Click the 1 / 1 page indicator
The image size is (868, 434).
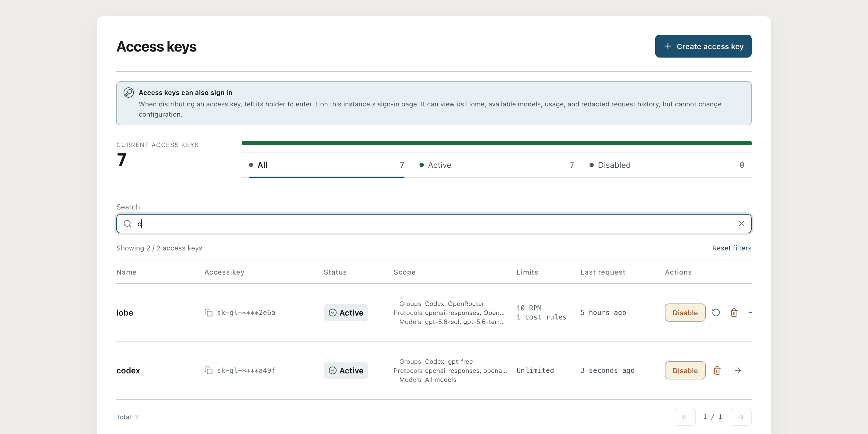tap(712, 417)
